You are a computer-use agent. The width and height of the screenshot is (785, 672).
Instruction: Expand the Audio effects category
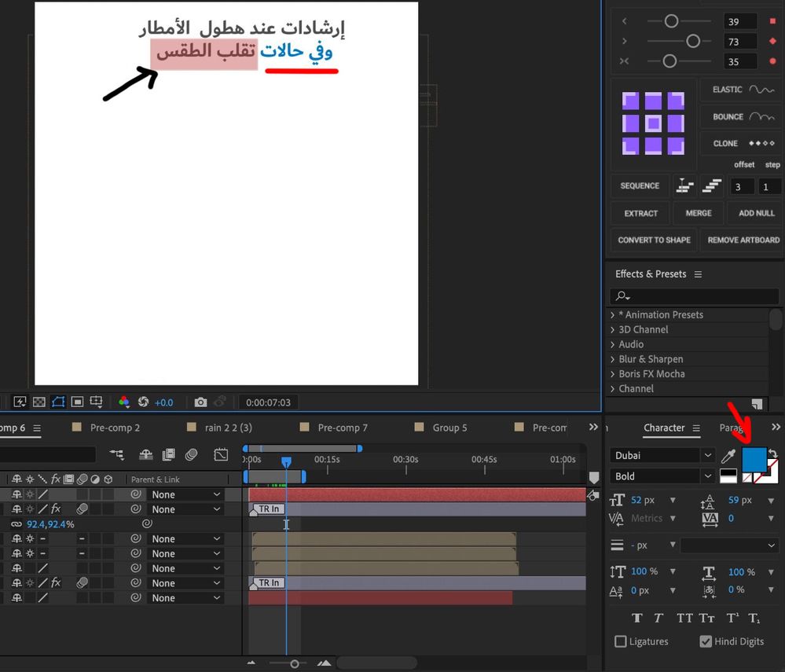(612, 344)
